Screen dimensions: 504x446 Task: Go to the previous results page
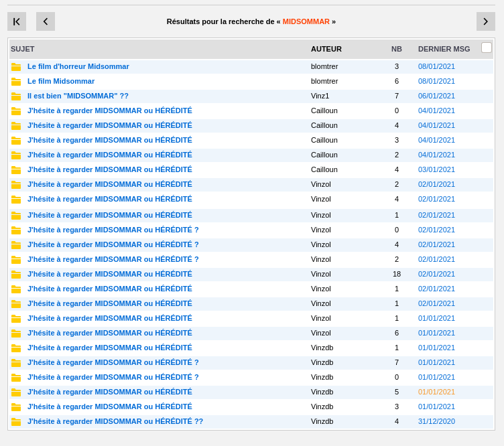pyautogui.click(x=46, y=21)
